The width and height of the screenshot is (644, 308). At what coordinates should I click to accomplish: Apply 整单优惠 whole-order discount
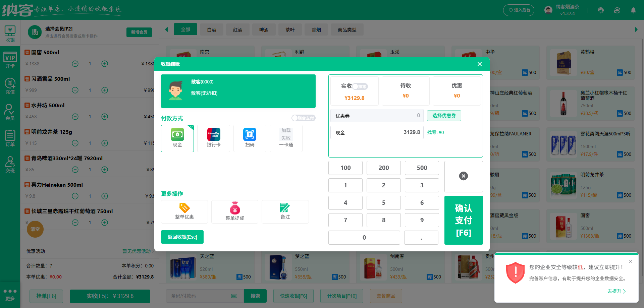pos(184,211)
